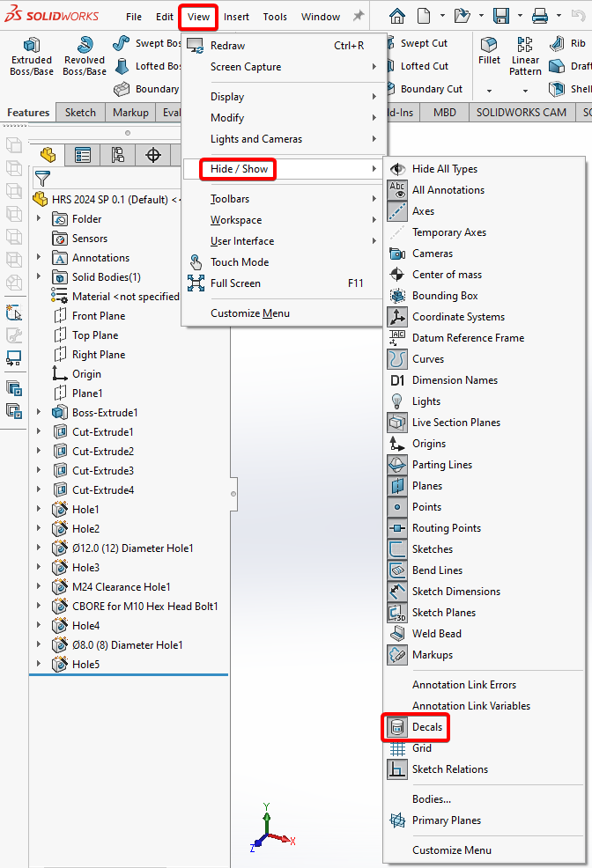
Task: Click the Save icon in top toolbar
Action: [x=501, y=16]
